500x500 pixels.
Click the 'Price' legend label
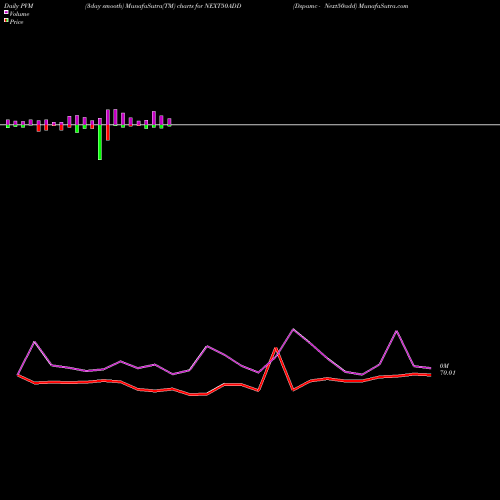click(16, 22)
